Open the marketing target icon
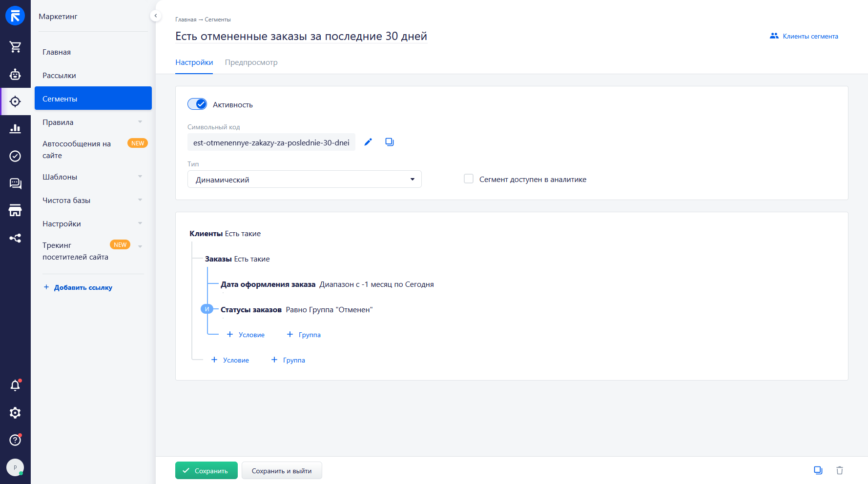The width and height of the screenshot is (868, 484). 15,101
